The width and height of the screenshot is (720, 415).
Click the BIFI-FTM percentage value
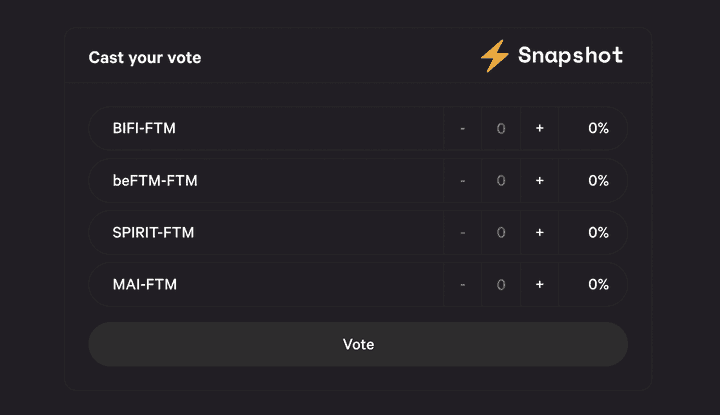coord(598,128)
